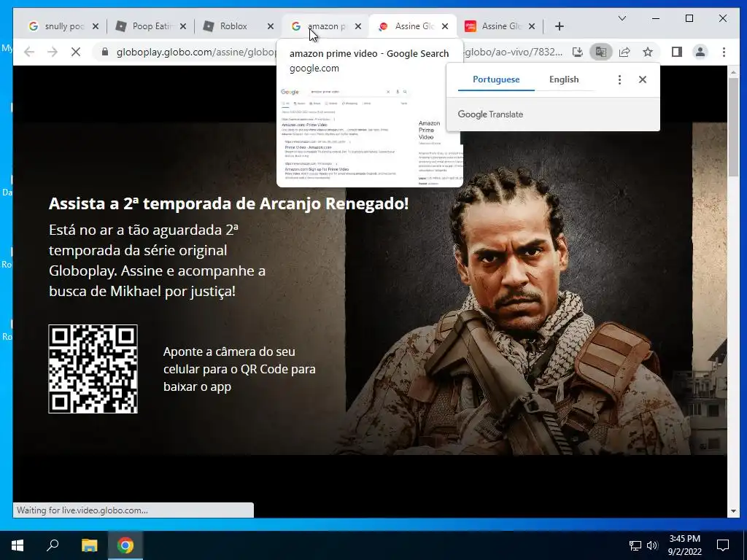The height and width of the screenshot is (560, 747).
Task: Bookmark this page with the star
Action: point(648,52)
